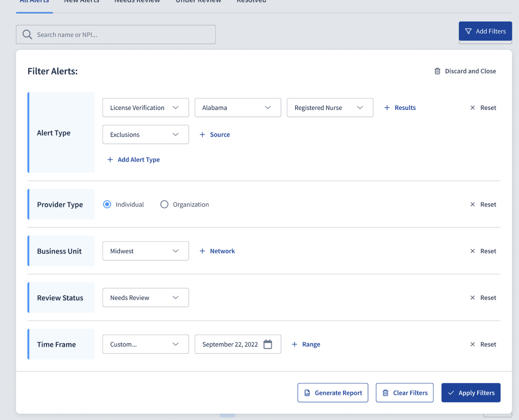Click the Apply Filters button label
The width and height of the screenshot is (519, 420).
[x=476, y=393]
